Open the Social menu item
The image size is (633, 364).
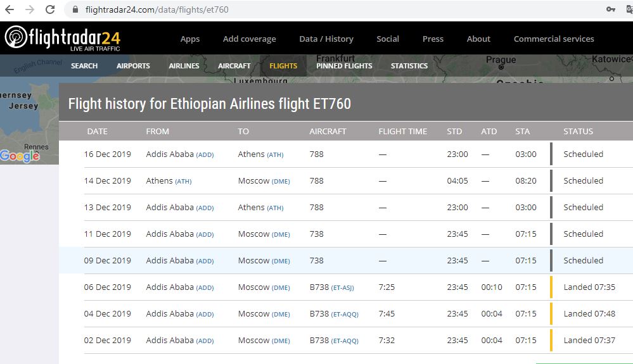[388, 39]
